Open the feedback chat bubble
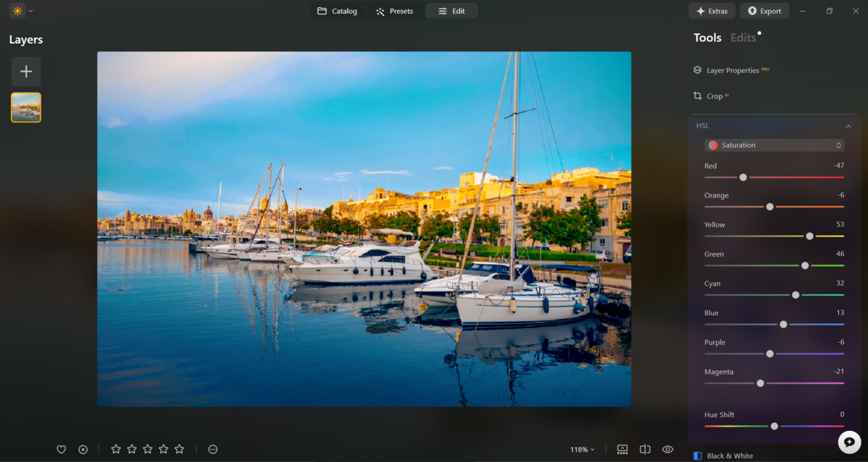The height and width of the screenshot is (462, 868). (849, 442)
